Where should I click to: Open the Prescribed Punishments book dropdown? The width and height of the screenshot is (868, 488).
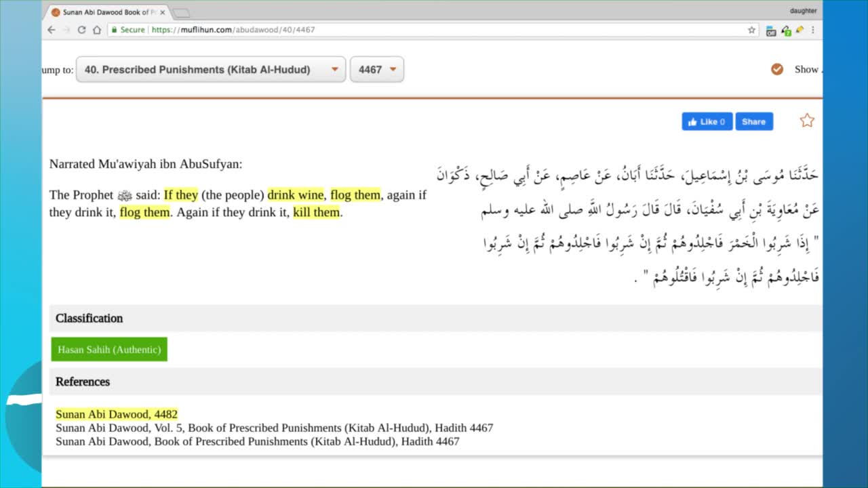pos(211,69)
